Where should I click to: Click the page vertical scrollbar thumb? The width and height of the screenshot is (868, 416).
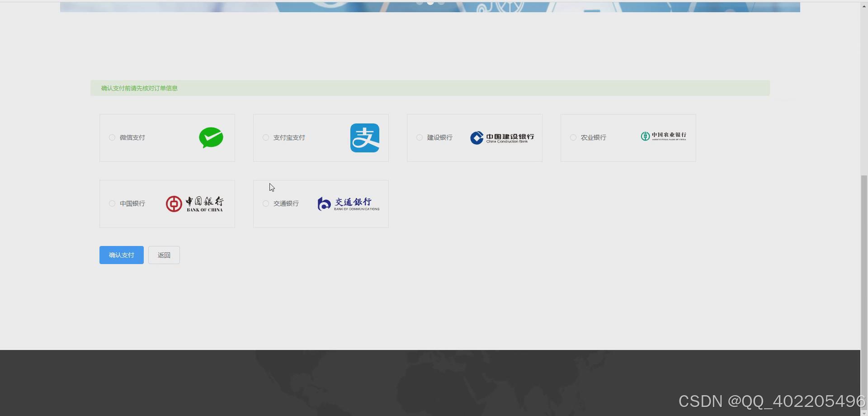click(x=864, y=292)
